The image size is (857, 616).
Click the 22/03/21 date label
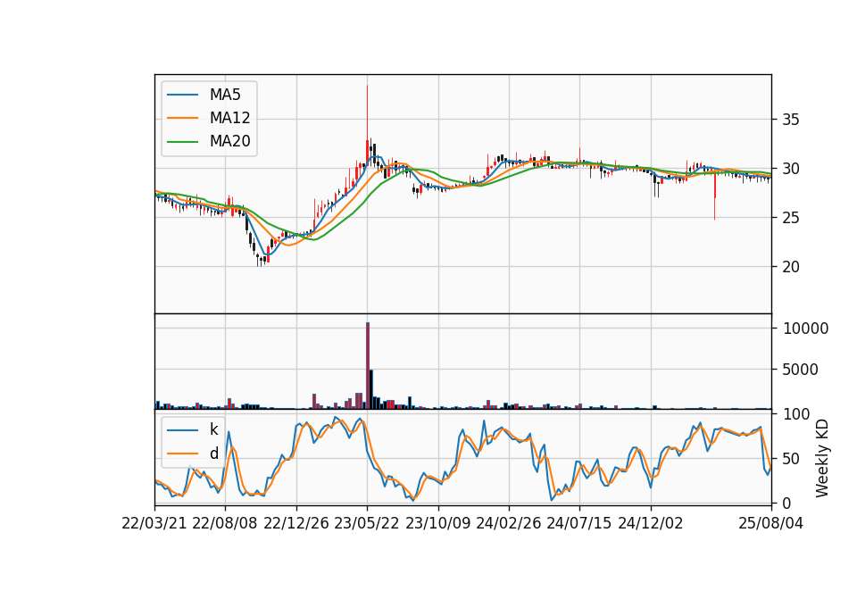(154, 523)
